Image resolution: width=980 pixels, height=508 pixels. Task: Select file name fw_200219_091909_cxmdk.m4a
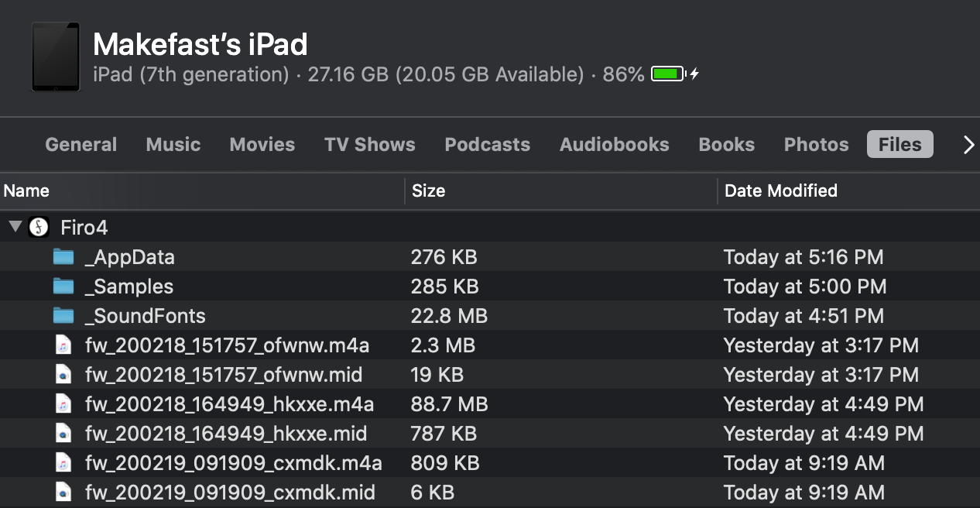coord(234,463)
